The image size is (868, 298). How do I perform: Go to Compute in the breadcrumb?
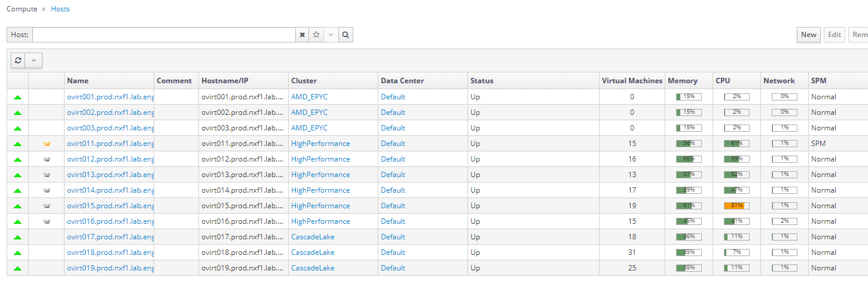[x=22, y=9]
